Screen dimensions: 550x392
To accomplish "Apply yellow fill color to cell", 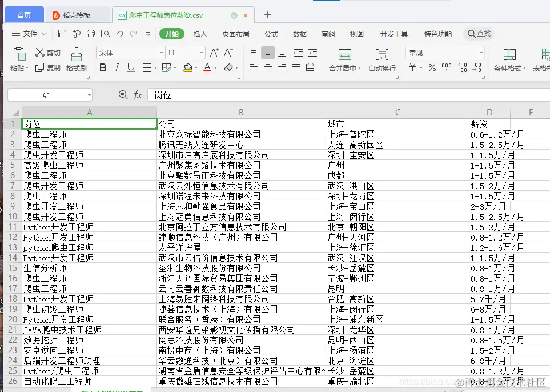I will [188, 67].
